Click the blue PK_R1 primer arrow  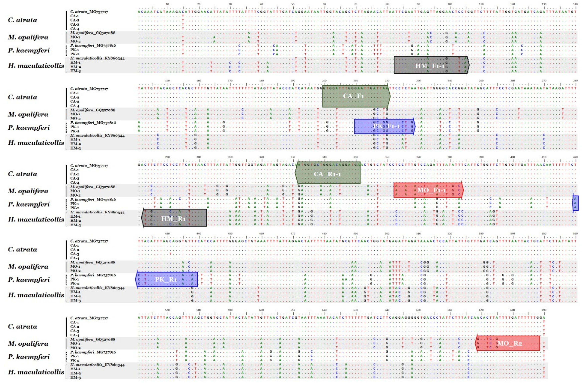167,279
